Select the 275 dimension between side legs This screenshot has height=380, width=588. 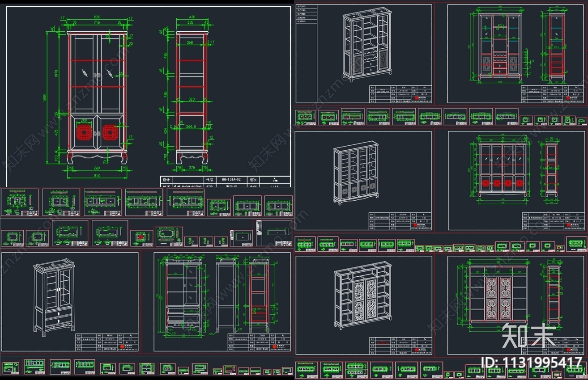[x=192, y=169]
